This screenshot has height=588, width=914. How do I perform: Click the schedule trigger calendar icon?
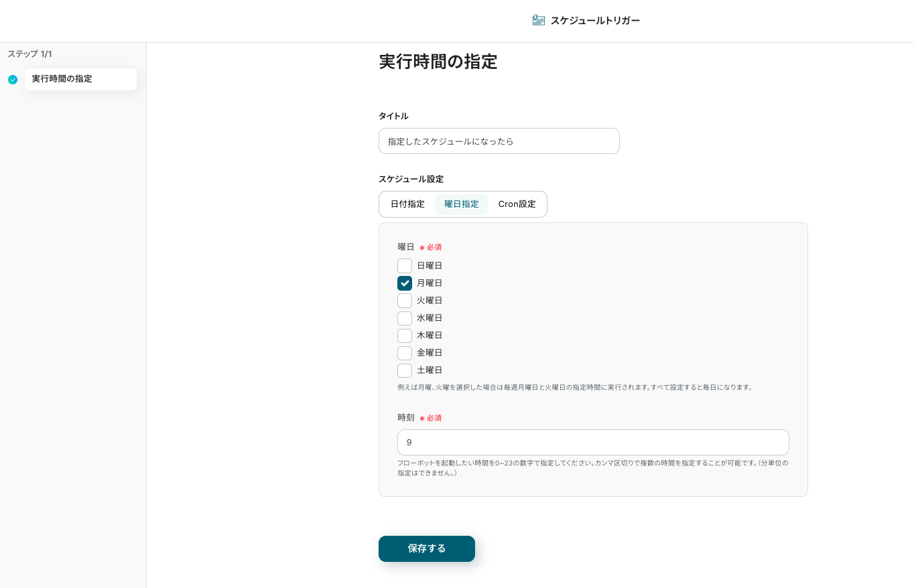539,20
